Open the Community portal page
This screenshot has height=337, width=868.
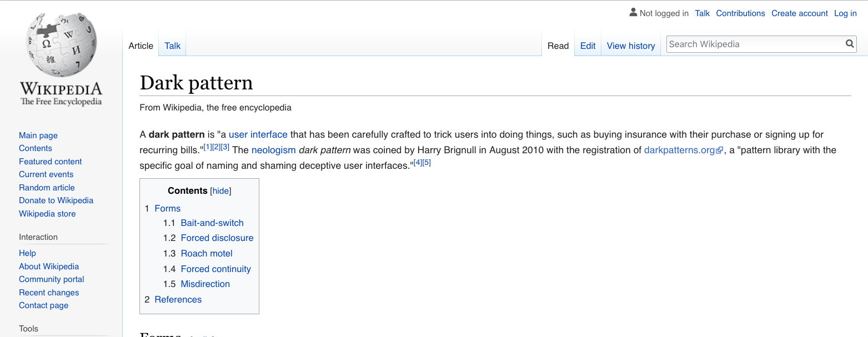51,279
